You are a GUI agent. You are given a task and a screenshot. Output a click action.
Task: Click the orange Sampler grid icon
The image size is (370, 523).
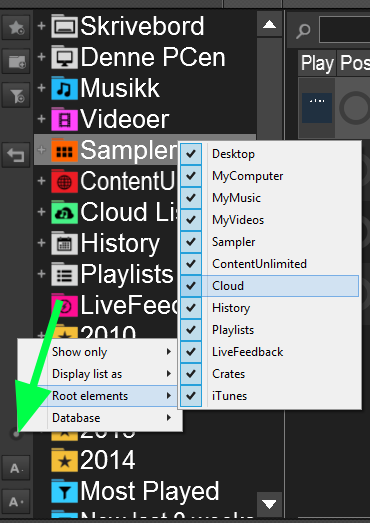pyautogui.click(x=64, y=150)
